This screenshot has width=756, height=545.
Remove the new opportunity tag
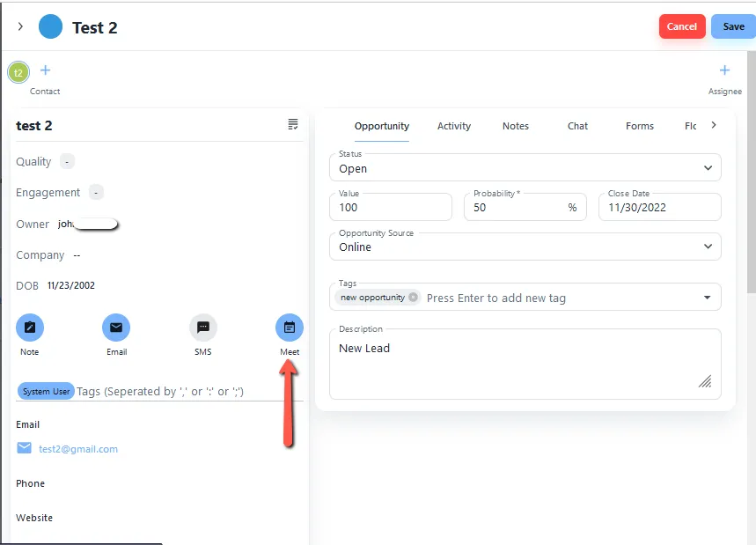pos(413,297)
